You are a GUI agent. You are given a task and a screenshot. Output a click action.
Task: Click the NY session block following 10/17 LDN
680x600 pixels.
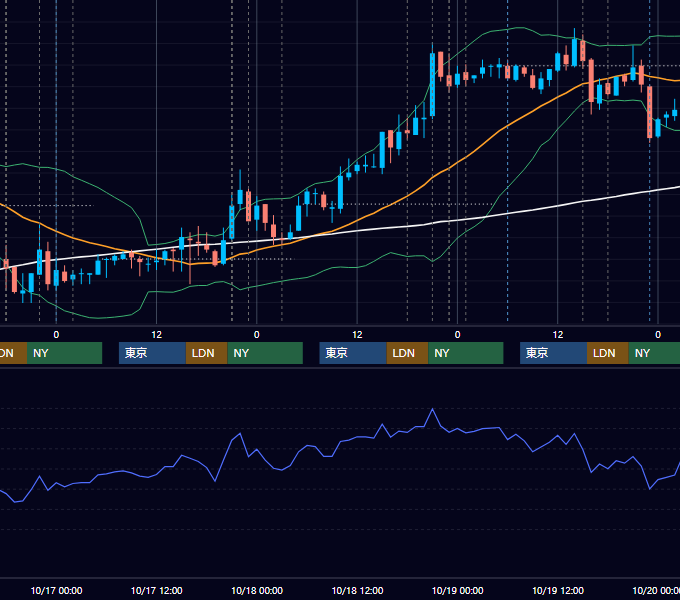[265, 353]
